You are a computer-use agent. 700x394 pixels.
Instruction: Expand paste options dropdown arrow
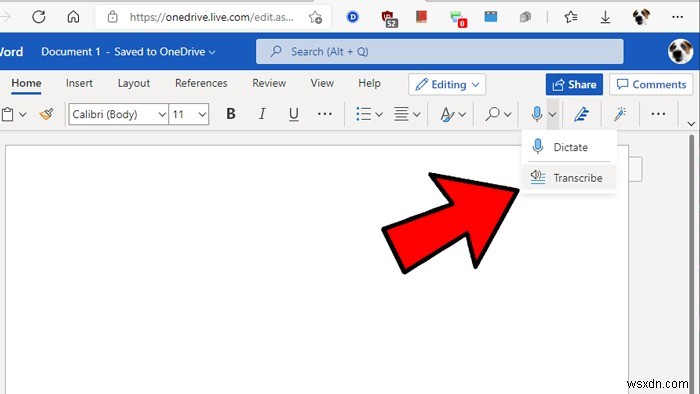coord(22,115)
